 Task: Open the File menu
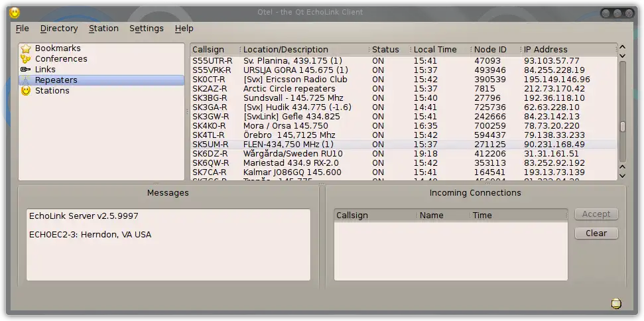click(22, 29)
